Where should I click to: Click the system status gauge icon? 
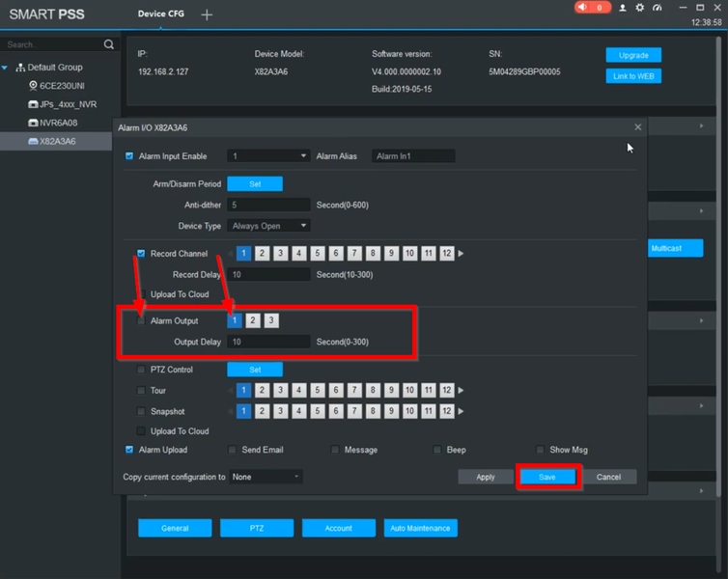[658, 8]
